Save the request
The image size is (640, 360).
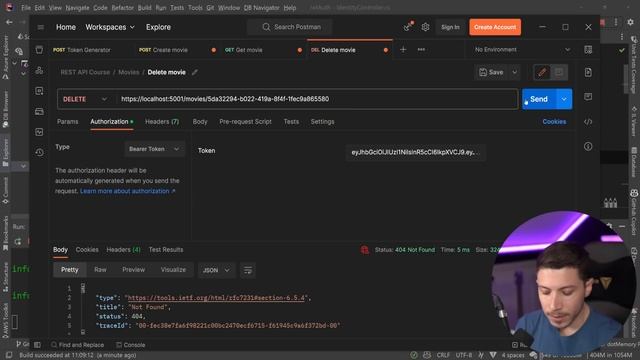tap(491, 72)
